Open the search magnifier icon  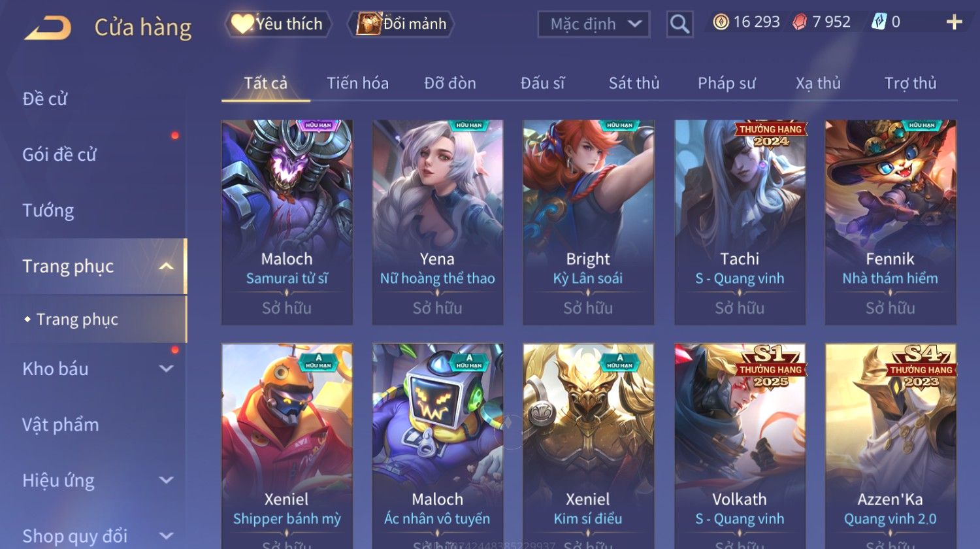(679, 24)
